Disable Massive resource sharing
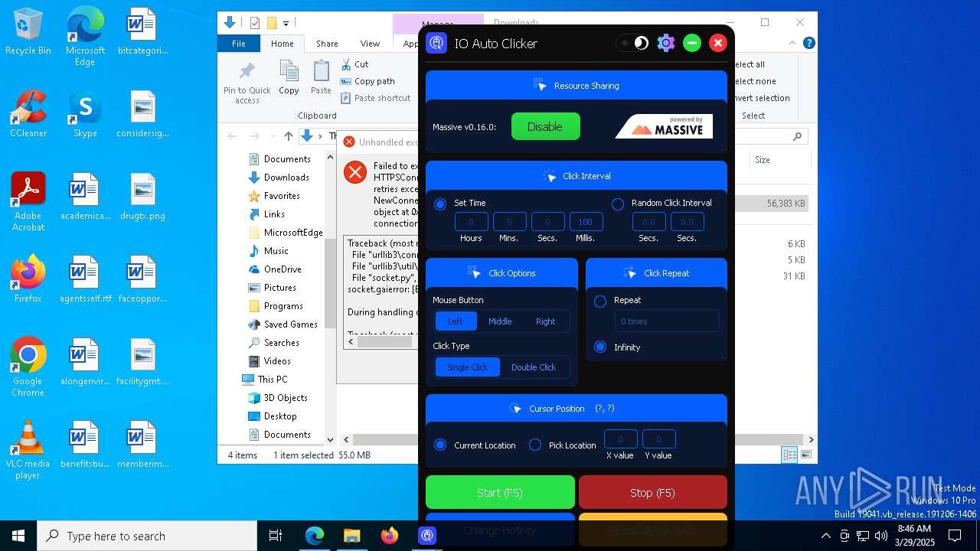The height and width of the screenshot is (551, 980). pyautogui.click(x=545, y=127)
